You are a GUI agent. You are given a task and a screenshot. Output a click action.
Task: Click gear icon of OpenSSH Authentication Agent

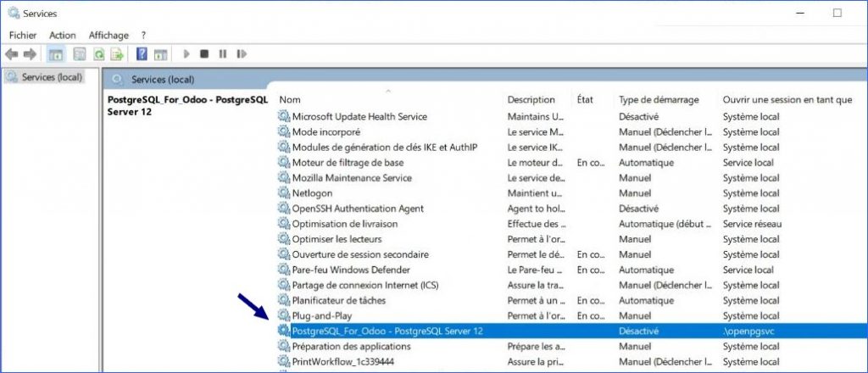point(283,208)
